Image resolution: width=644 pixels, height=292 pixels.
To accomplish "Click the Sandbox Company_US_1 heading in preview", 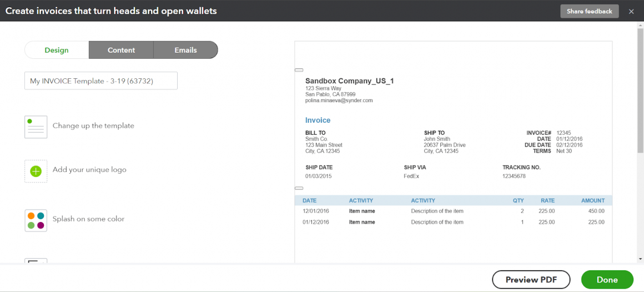I will (349, 81).
